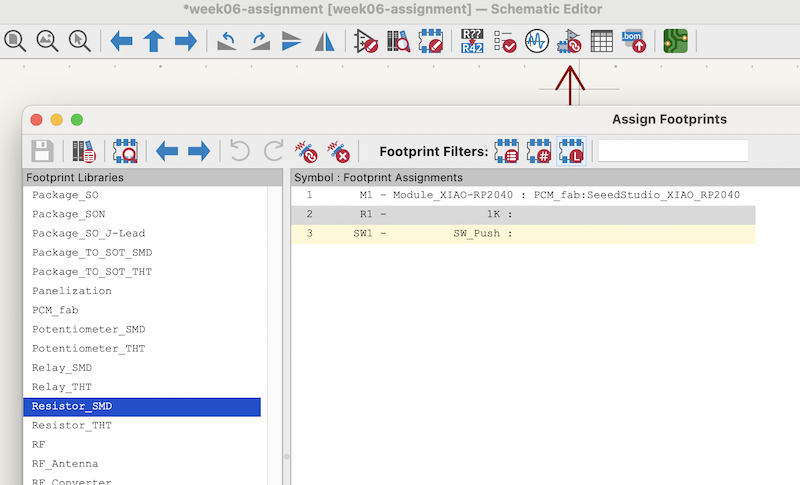The height and width of the screenshot is (485, 800).
Task: Navigate back in Schematic Editor hierarchy
Action: coord(121,41)
